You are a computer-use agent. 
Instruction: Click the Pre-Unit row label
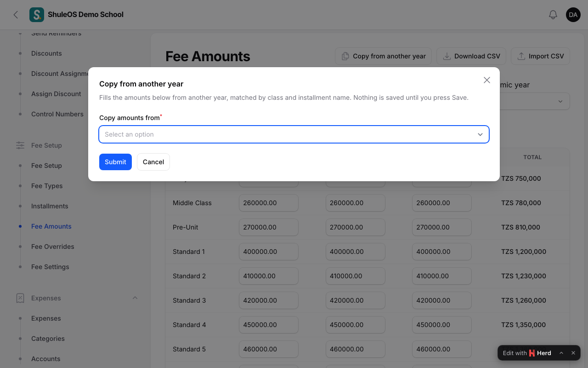click(186, 227)
